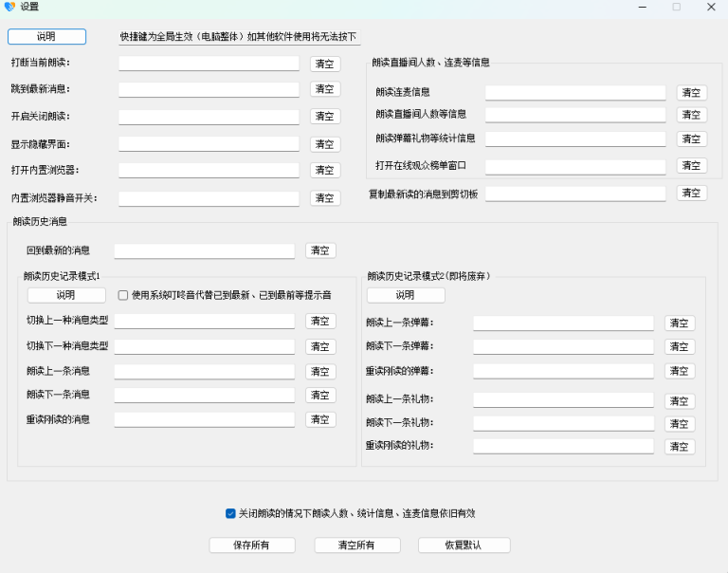Clear the 打开内置浏览器 hotkey
This screenshot has height=573, width=728.
pos(325,171)
